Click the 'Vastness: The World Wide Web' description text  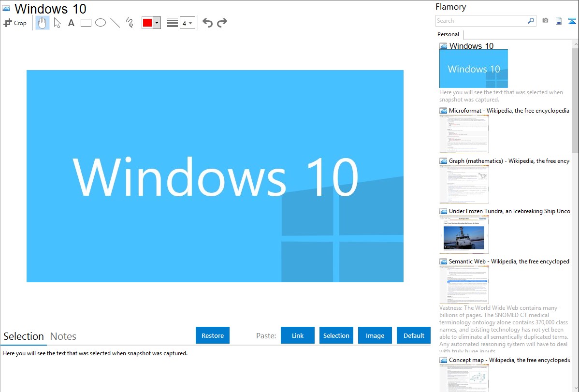tap(504, 330)
